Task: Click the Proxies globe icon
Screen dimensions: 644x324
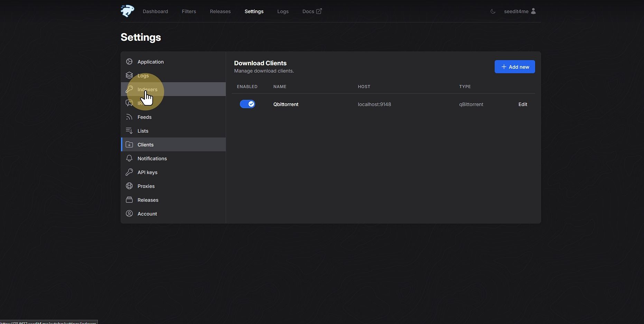Action: coord(129,186)
